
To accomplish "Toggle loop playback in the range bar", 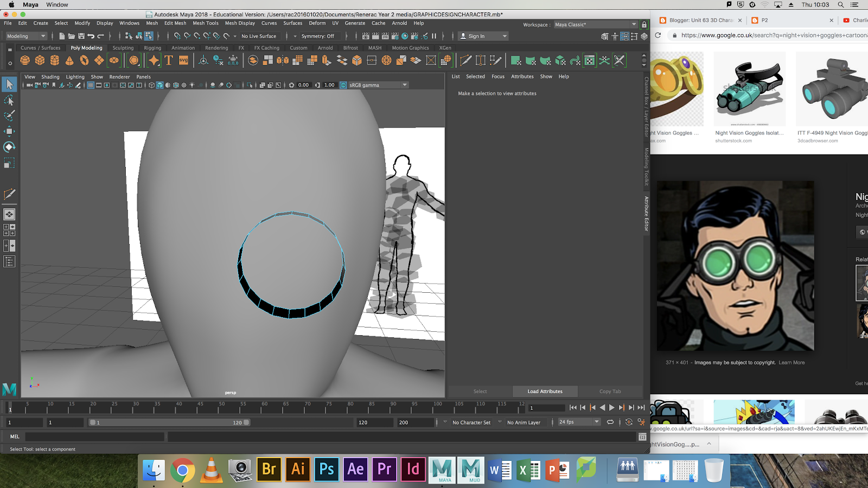I will click(610, 422).
